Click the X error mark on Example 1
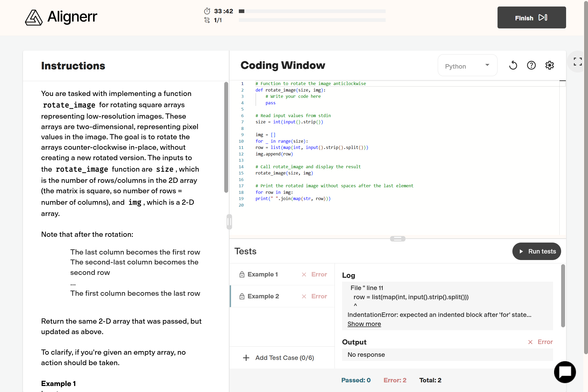This screenshot has width=588, height=392. (304, 274)
